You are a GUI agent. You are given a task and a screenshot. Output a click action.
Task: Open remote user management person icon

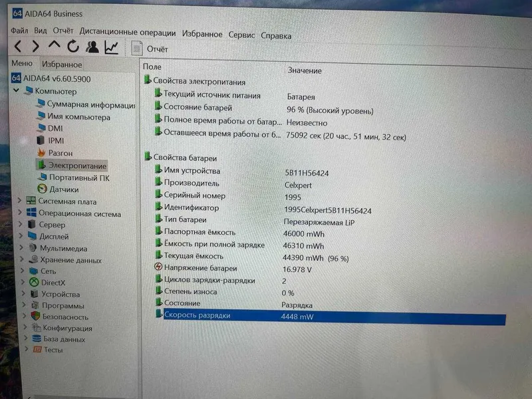point(92,47)
